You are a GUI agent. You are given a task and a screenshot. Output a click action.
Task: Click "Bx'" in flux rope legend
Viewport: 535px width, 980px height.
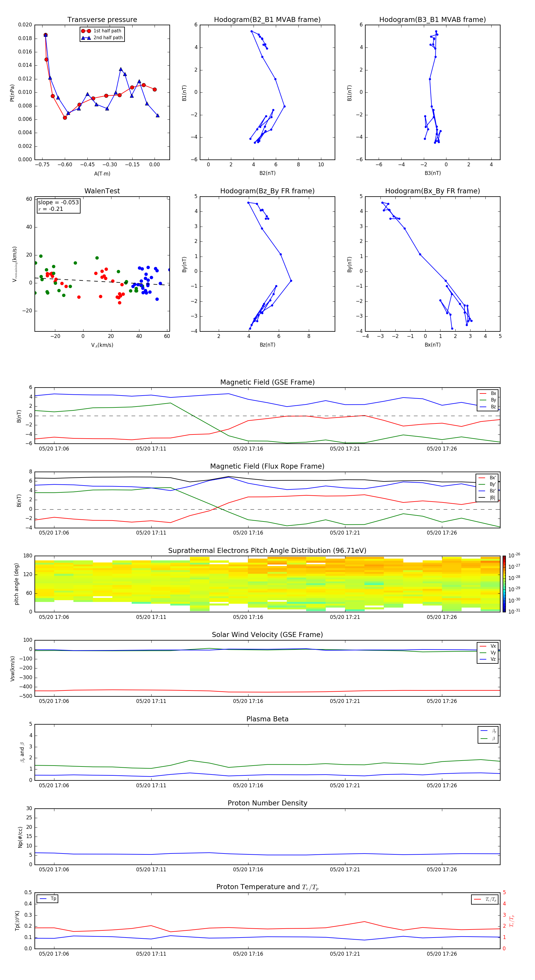pyautogui.click(x=487, y=478)
